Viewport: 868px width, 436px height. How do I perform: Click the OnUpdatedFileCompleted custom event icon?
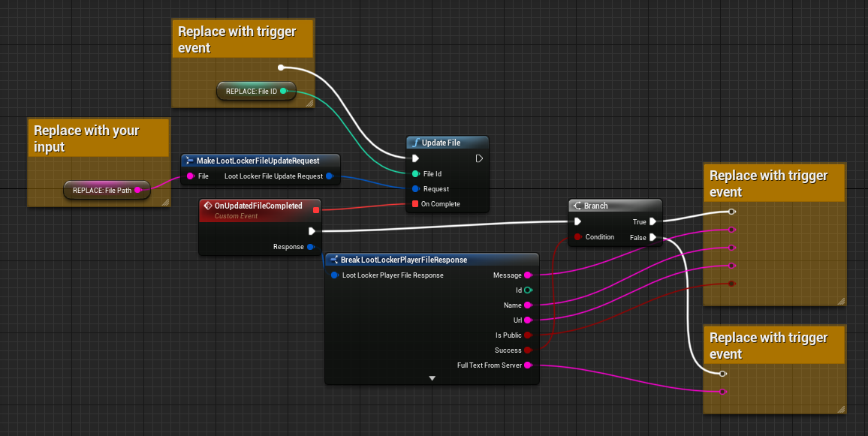pos(208,206)
